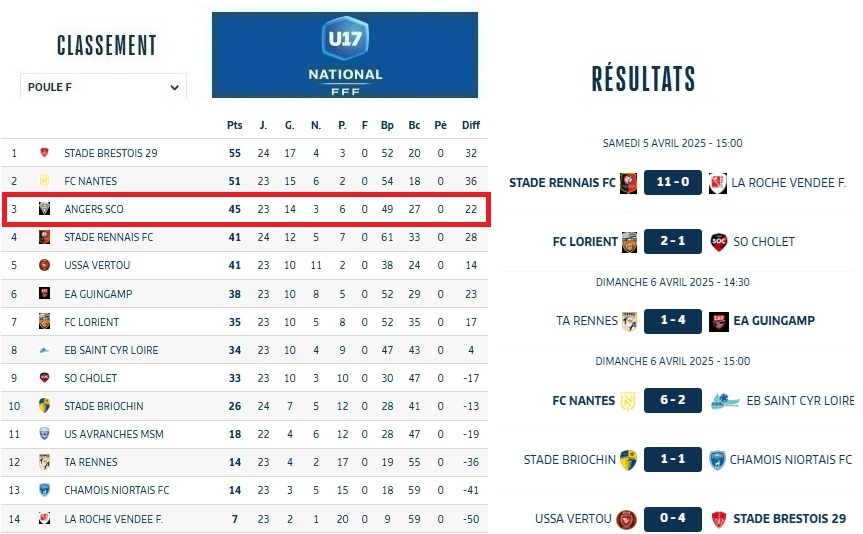Sort standings by Diff column header
This screenshot has width=863, height=534.
(470, 125)
